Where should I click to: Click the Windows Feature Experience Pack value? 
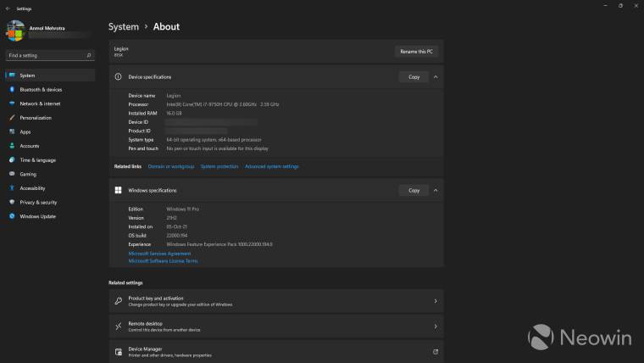click(219, 244)
